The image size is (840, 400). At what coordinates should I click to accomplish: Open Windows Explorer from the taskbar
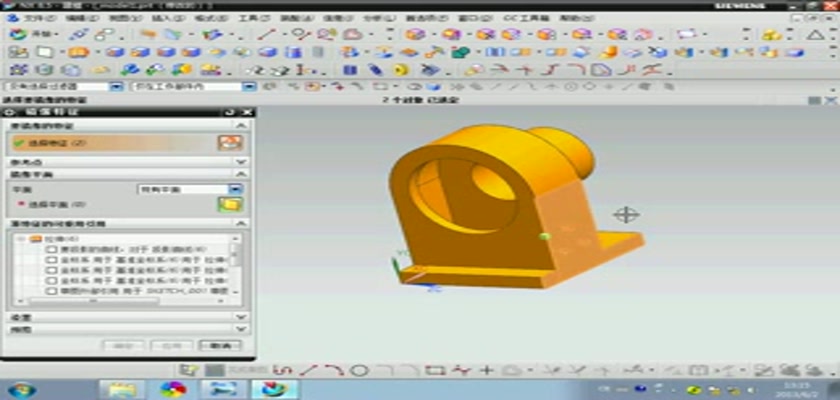(x=121, y=389)
